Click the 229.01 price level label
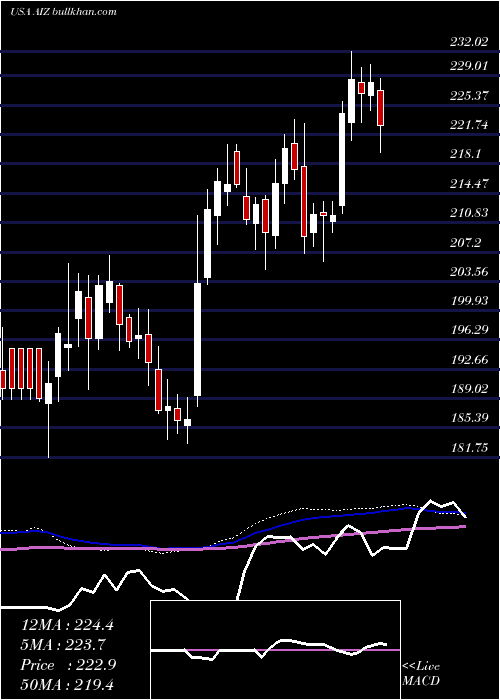Screen dimensions: 500x700 pos(469,66)
